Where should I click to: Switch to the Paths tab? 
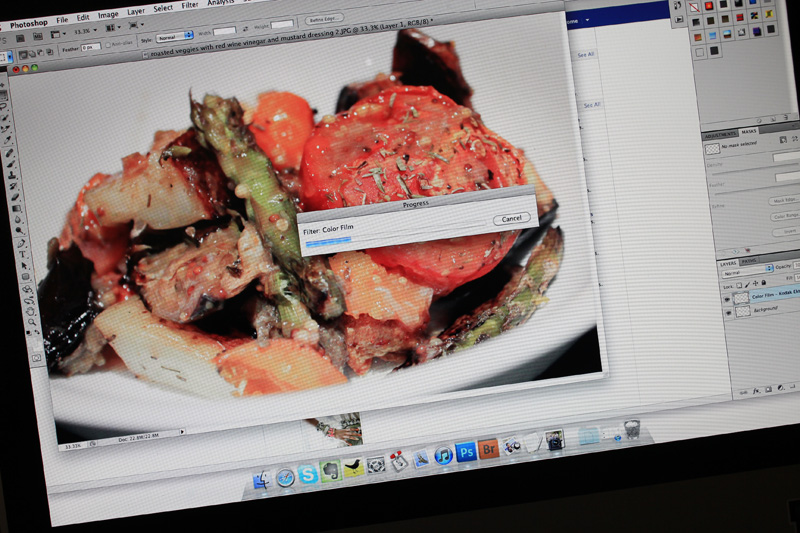point(748,261)
